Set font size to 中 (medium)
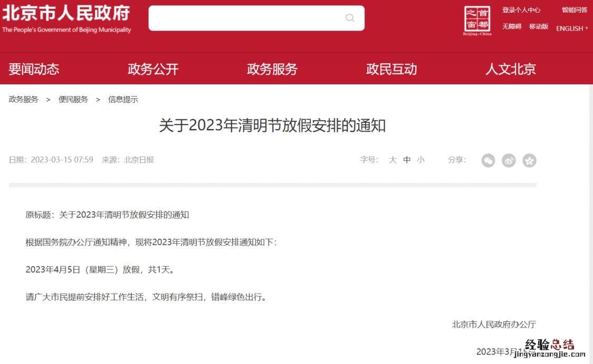This screenshot has height=364, width=593. [407, 160]
